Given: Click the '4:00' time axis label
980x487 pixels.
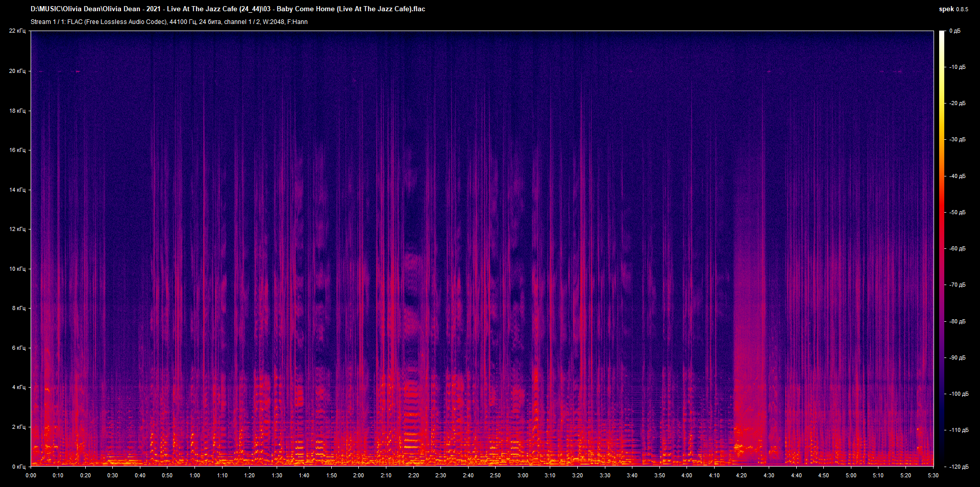Looking at the screenshot, I should click(x=687, y=475).
